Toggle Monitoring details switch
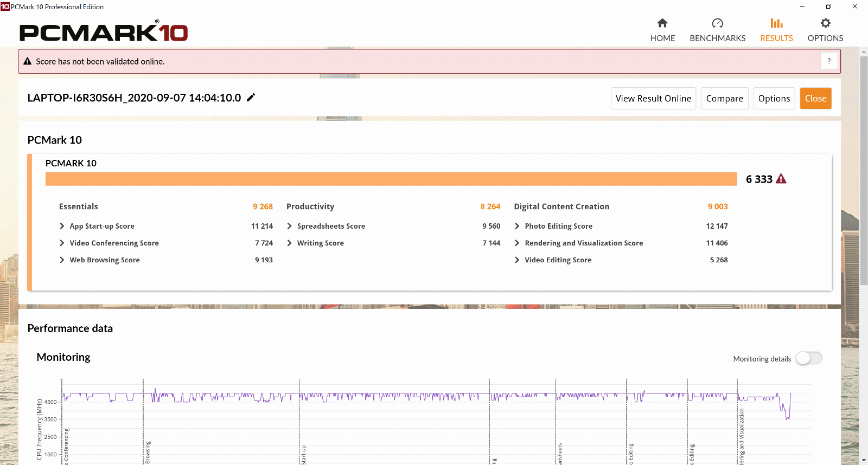This screenshot has height=465, width=868. (x=809, y=358)
